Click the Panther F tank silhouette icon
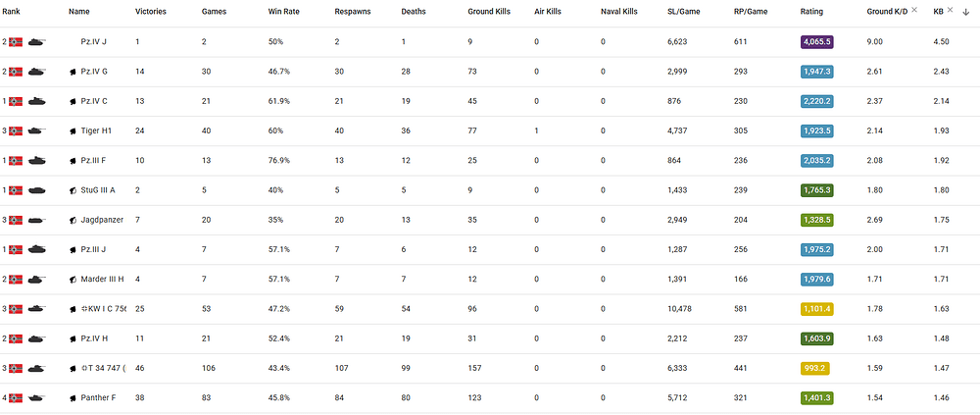The image size is (980, 415). click(x=37, y=397)
